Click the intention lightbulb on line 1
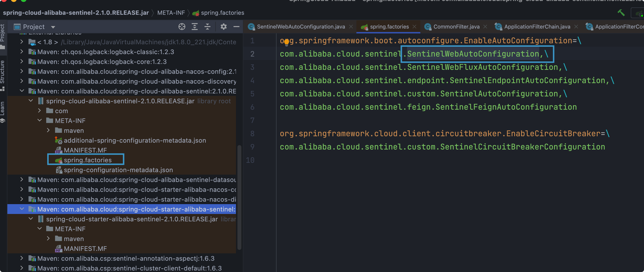The width and height of the screenshot is (644, 272). click(287, 42)
